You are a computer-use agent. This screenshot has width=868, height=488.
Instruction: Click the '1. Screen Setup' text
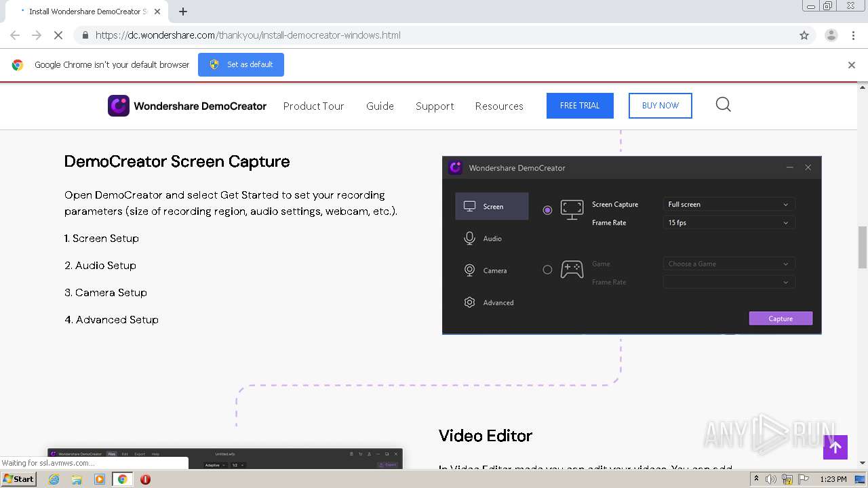click(x=102, y=239)
